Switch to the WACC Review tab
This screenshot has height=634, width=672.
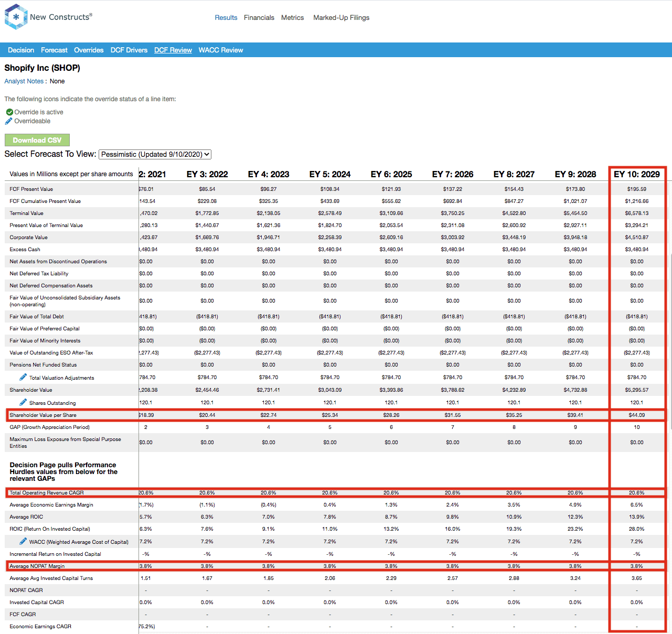(221, 50)
